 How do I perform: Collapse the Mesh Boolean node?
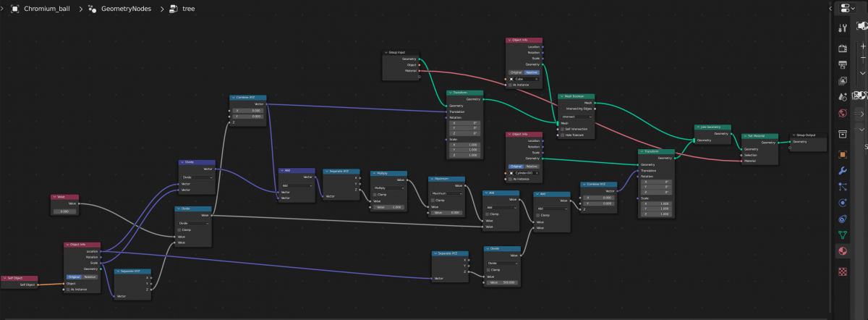tap(562, 96)
